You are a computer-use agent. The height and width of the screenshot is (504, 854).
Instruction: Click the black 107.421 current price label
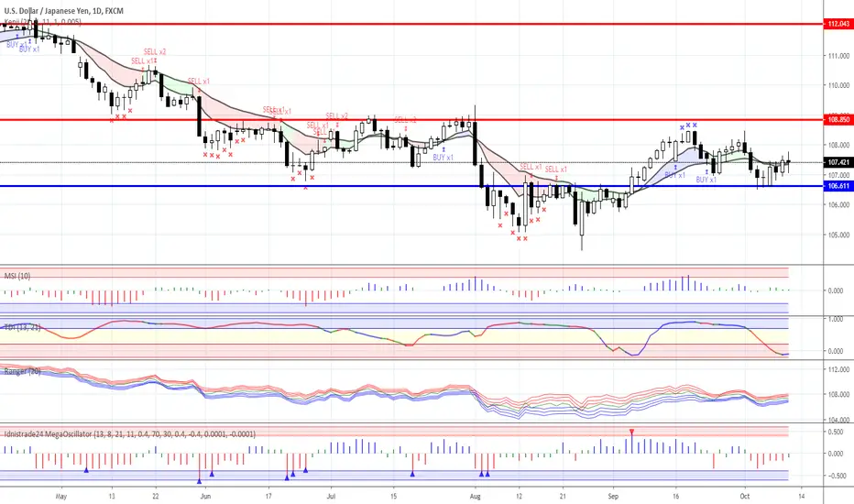838,162
